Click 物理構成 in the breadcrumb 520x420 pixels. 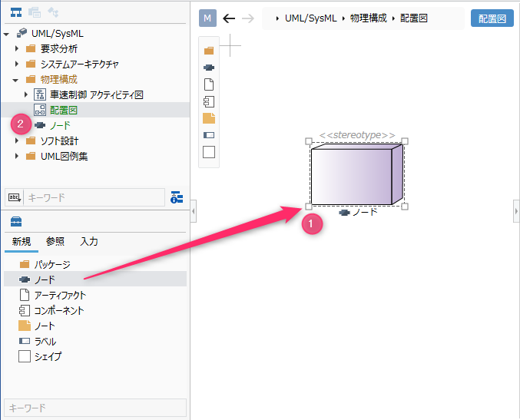[369, 18]
